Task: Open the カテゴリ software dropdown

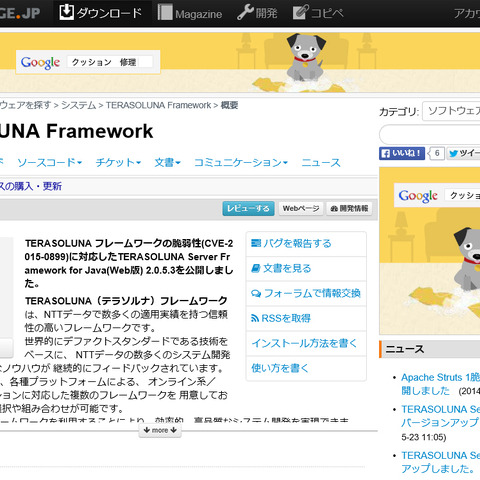Action: [451, 111]
